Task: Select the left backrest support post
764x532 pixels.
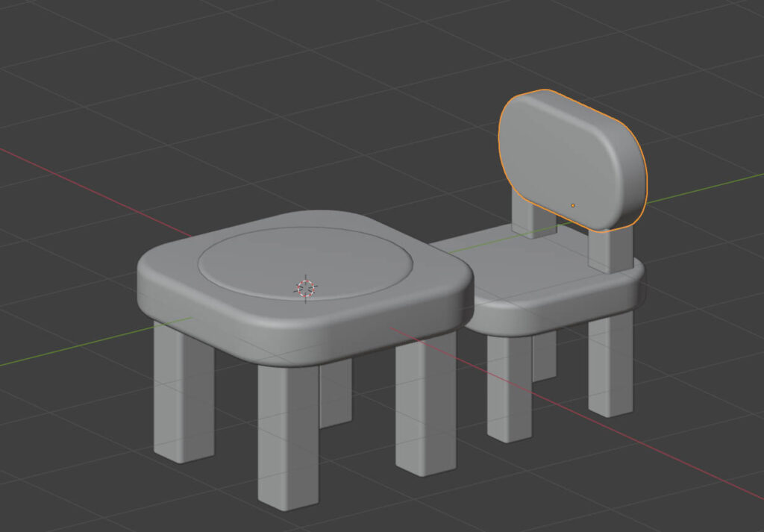Action: [x=532, y=216]
